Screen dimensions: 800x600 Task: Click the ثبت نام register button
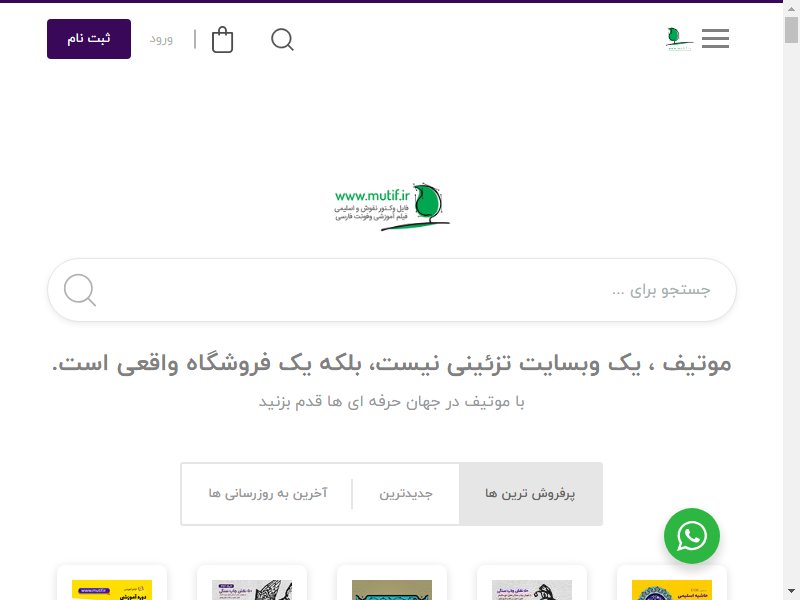click(89, 39)
